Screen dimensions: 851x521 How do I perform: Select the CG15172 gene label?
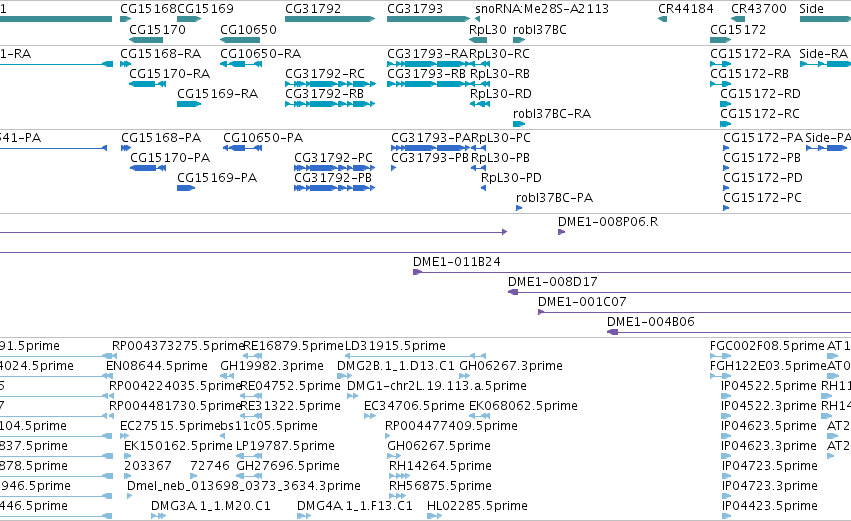coord(738,29)
